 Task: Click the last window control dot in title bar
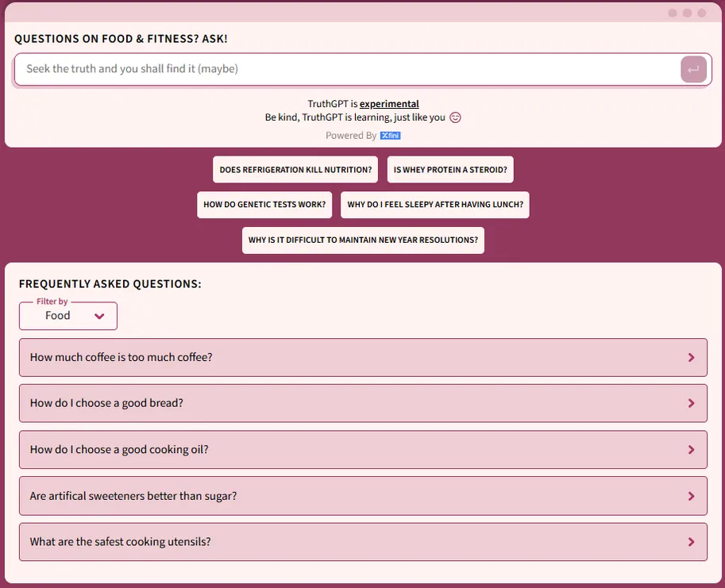tap(701, 13)
